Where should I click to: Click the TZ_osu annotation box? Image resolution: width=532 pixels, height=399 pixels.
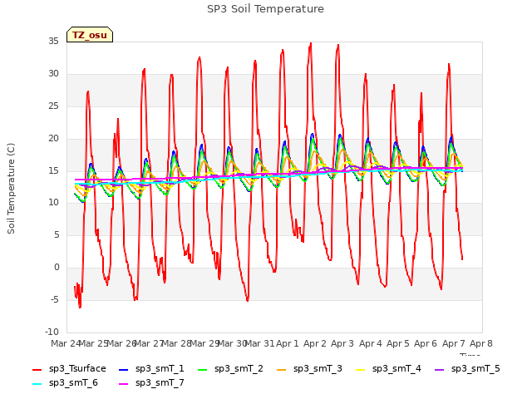[90, 35]
